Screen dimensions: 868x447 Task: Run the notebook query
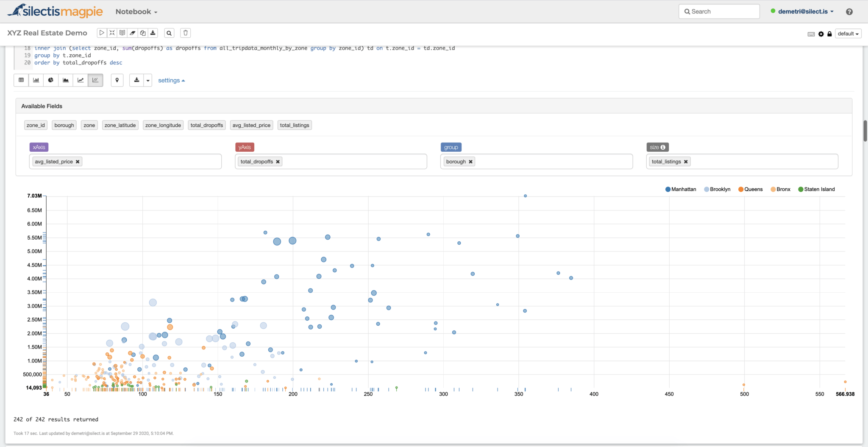click(102, 33)
